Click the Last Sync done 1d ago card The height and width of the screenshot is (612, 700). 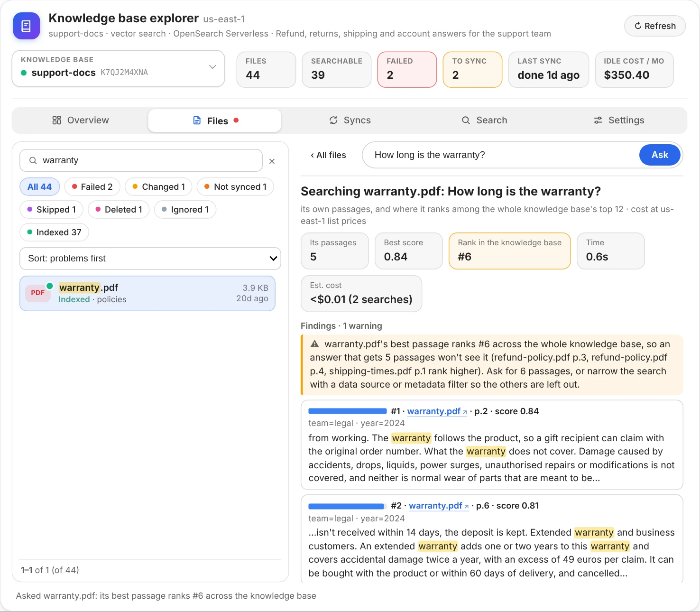[x=549, y=70]
